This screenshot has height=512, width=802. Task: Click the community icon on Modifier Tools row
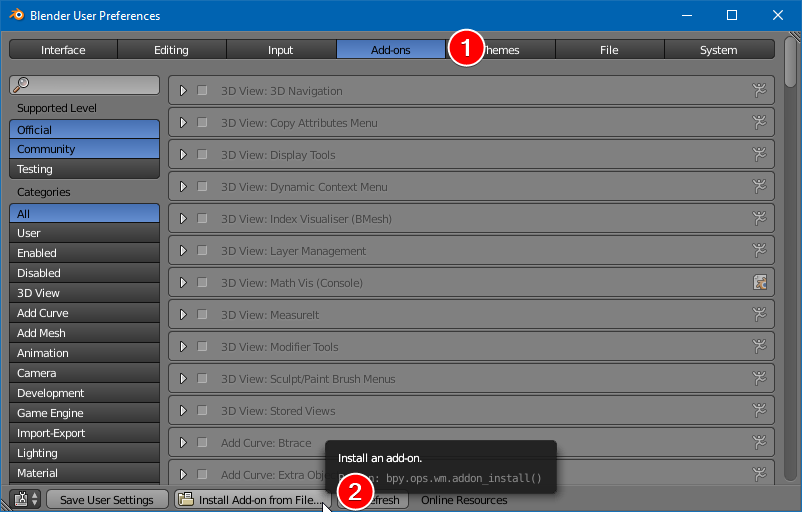(x=760, y=347)
